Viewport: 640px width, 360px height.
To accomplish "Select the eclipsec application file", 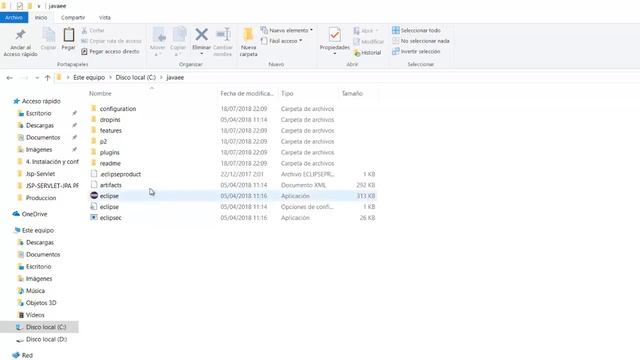I will point(110,218).
